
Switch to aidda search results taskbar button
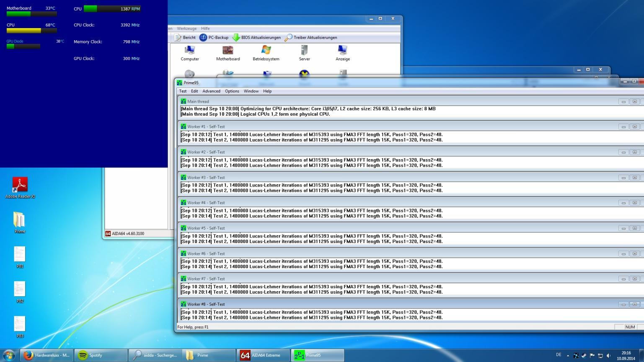click(155, 355)
